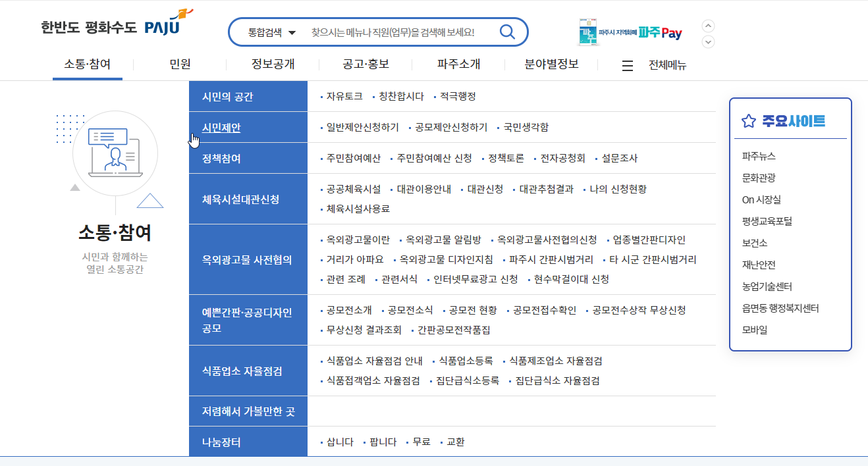Open the 파주시 간판시범거리 link
868x466 pixels.
pos(551,259)
